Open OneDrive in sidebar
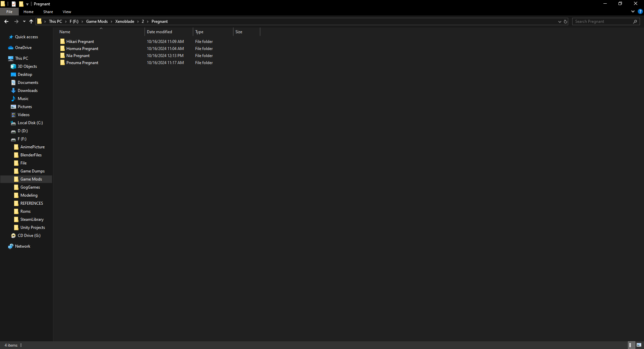Viewport: 644px width, 349px height. (x=23, y=48)
